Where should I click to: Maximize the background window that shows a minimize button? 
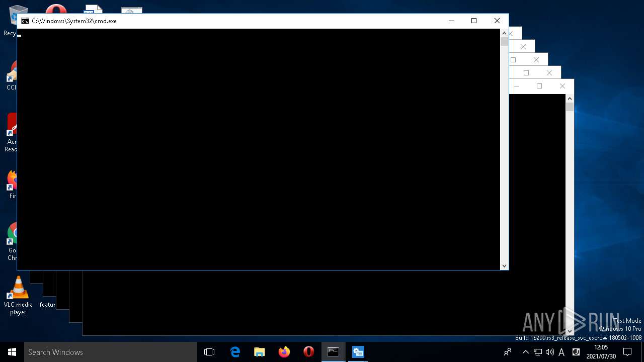[x=539, y=86]
